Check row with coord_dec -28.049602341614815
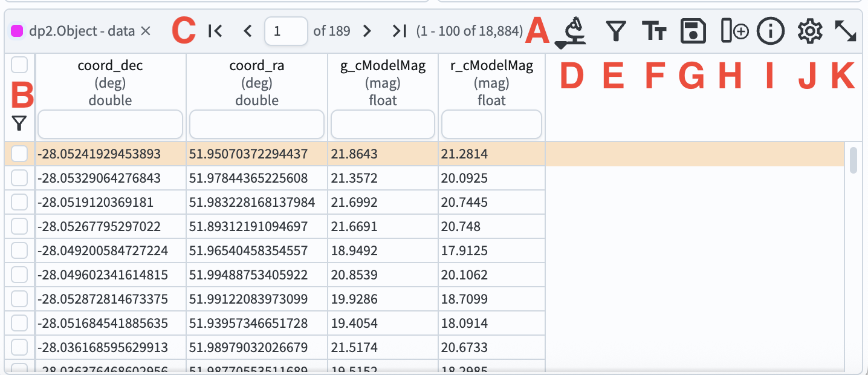Viewport: 868px width, 375px height. click(19, 275)
